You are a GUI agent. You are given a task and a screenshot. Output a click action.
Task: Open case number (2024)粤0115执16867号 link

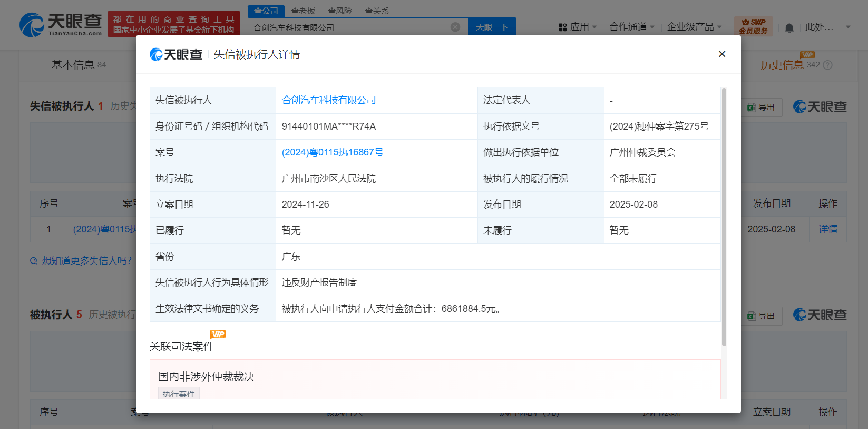[333, 152]
